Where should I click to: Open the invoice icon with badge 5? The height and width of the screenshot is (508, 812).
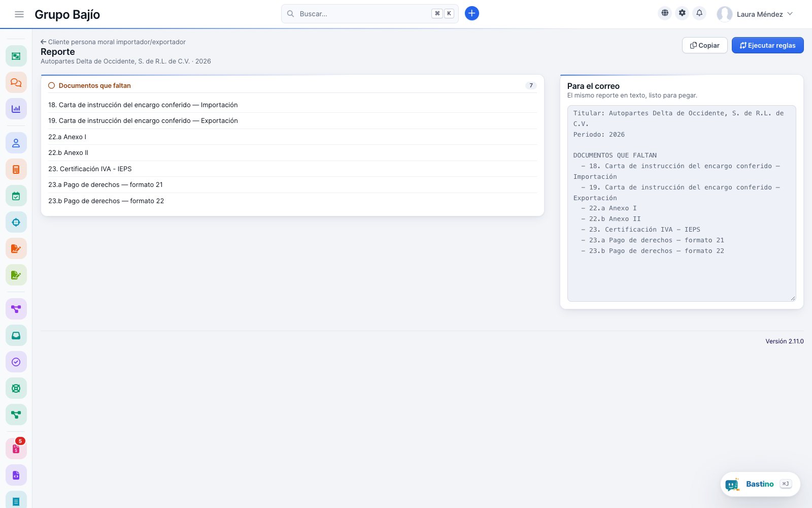point(16,449)
